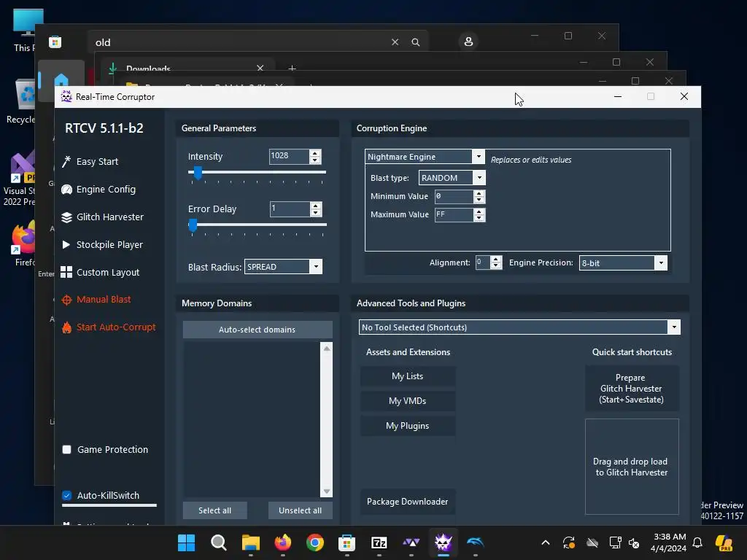Click the muted volume tray icon
The image size is (747, 560).
pos(634,542)
